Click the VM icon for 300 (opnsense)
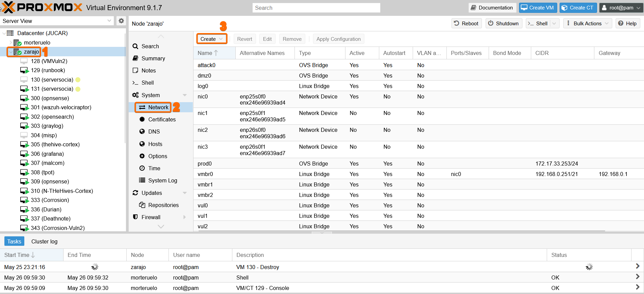The height and width of the screenshot is (294, 644). click(x=24, y=98)
